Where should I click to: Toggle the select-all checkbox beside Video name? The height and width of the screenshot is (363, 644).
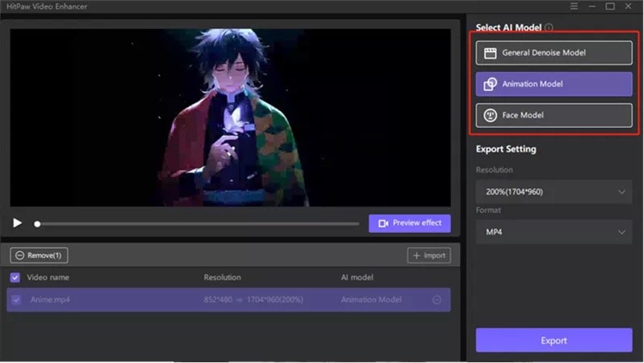click(15, 278)
